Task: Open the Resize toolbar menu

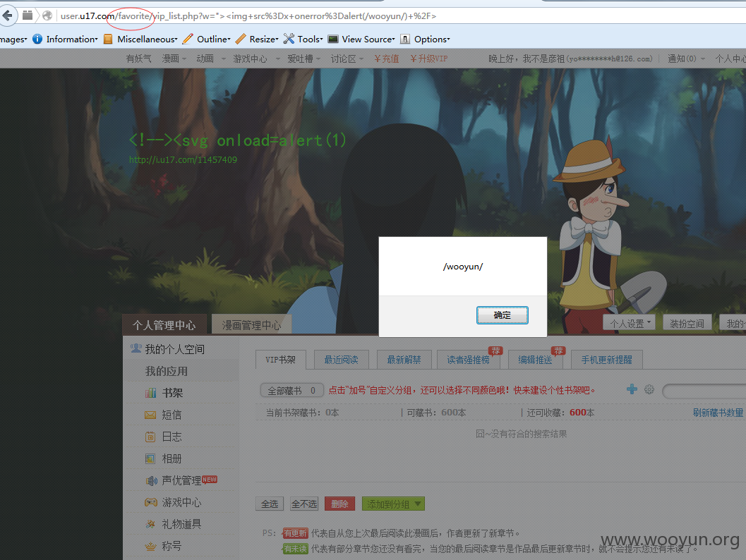Action: point(258,39)
